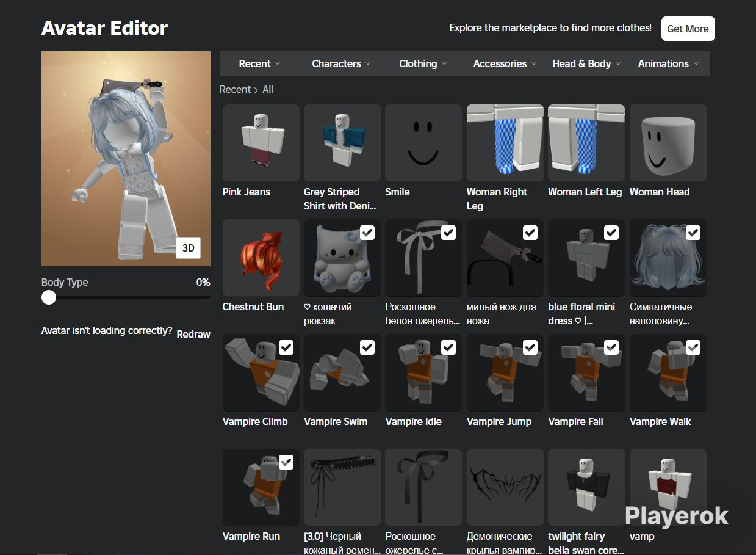Choose the Smile face item

point(423,143)
